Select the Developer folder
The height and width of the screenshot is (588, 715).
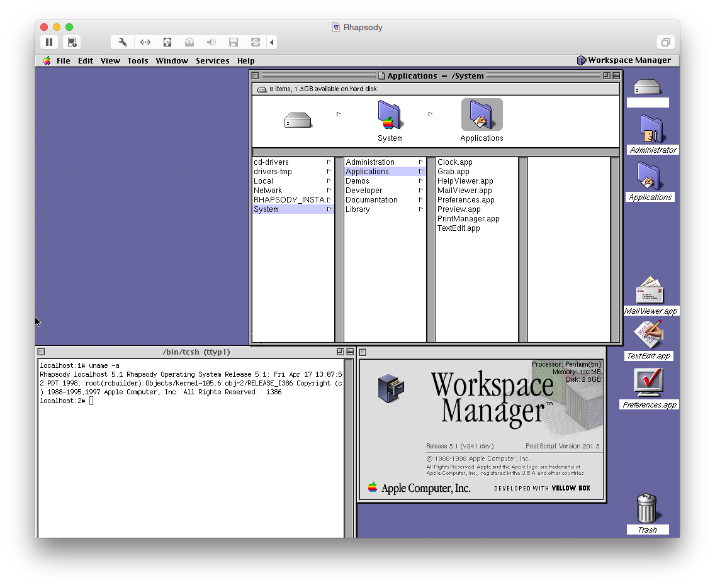[385, 191]
